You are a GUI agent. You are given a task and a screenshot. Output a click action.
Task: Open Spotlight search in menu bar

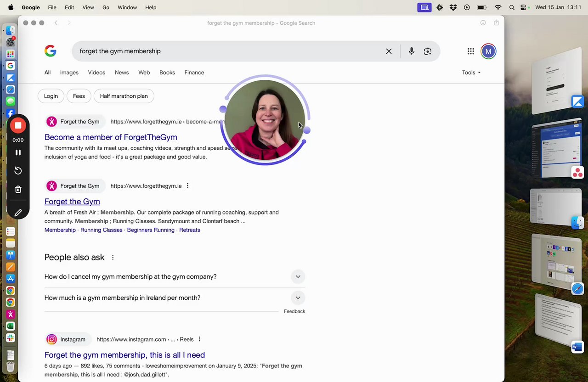click(x=512, y=7)
